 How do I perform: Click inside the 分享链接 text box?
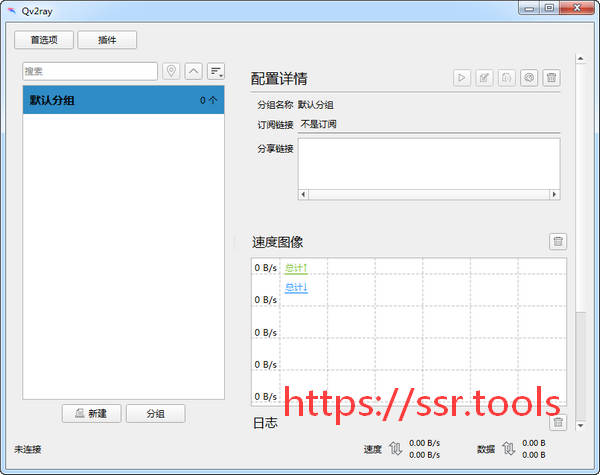click(x=428, y=162)
